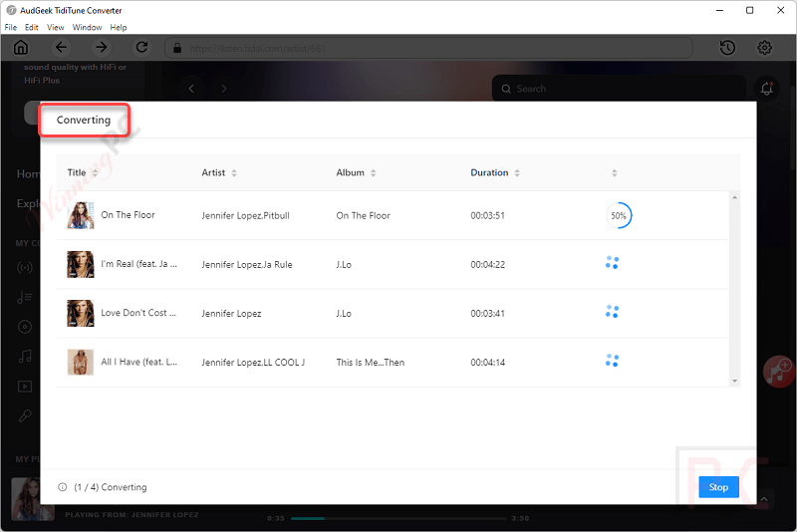This screenshot has width=797, height=532.
Task: Click duration '00:04:22'
Action: (487, 264)
